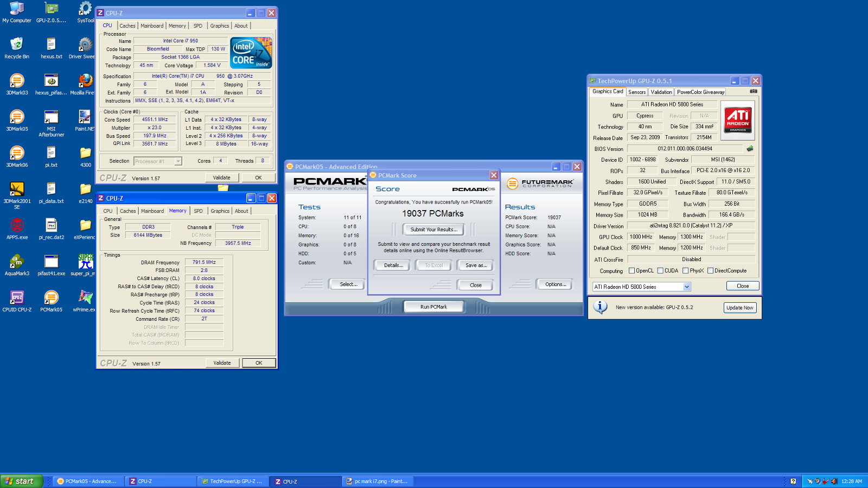Click the BIOS Version 012.011.000.006.034494 field
Viewport: 868px width, 488px height.
point(685,149)
